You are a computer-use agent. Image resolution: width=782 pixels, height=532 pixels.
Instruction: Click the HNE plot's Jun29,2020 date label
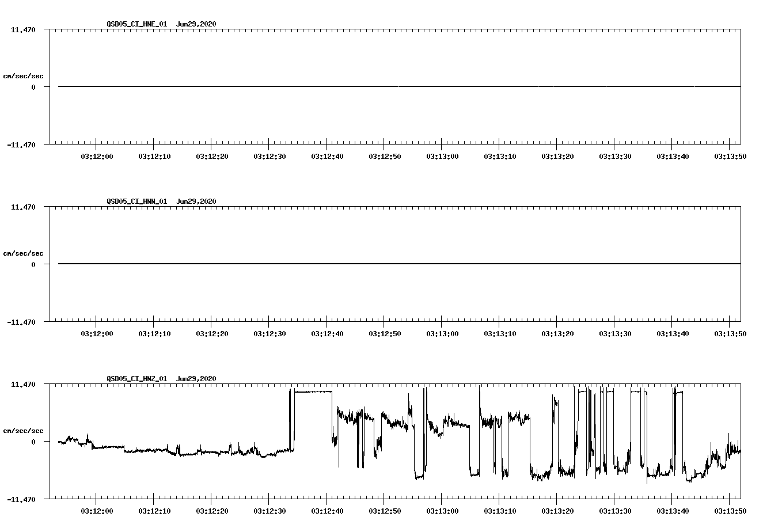tap(196, 24)
